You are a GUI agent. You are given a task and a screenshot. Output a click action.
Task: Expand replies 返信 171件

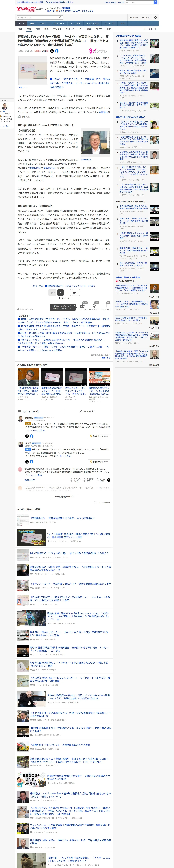29,480
